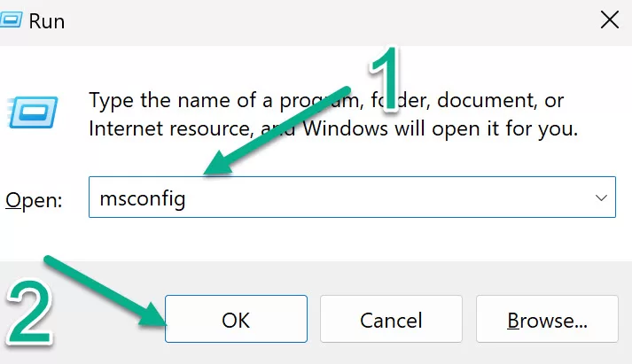The height and width of the screenshot is (364, 632).
Task: Click the 'Internet resource' words in description
Action: pos(171,128)
